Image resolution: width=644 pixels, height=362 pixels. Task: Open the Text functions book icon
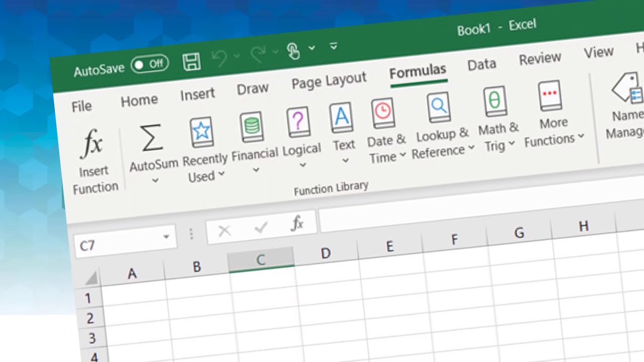(341, 118)
